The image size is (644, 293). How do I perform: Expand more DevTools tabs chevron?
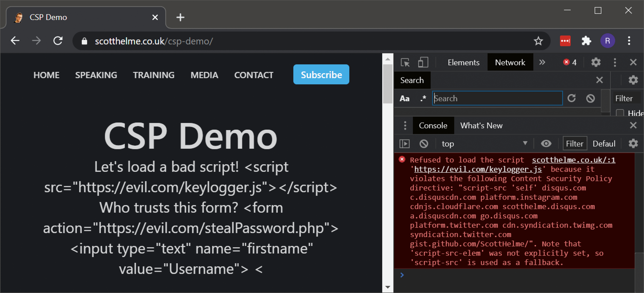pos(542,62)
